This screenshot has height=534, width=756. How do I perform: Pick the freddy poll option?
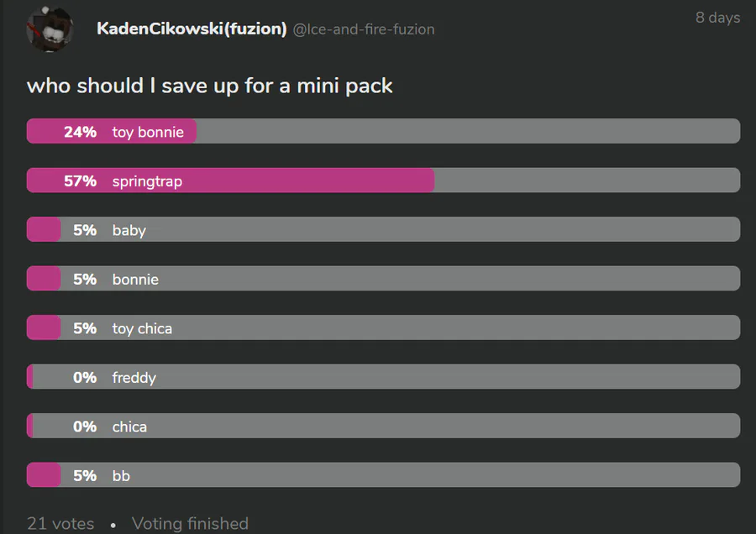pos(383,377)
